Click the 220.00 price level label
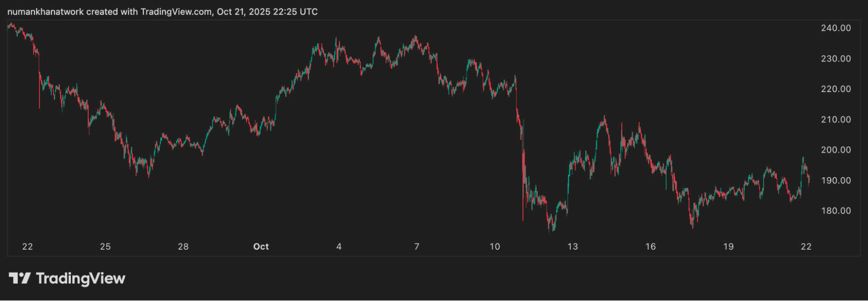The image size is (868, 301). click(x=835, y=89)
